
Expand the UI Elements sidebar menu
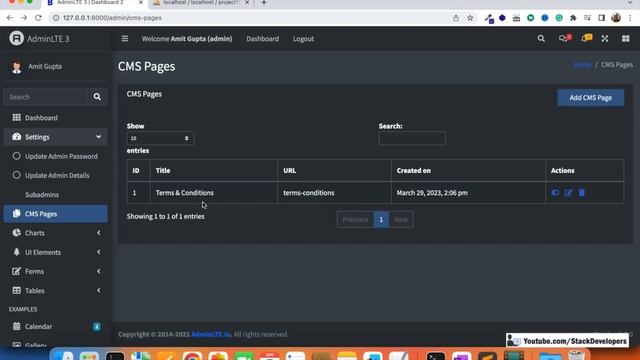point(56,252)
